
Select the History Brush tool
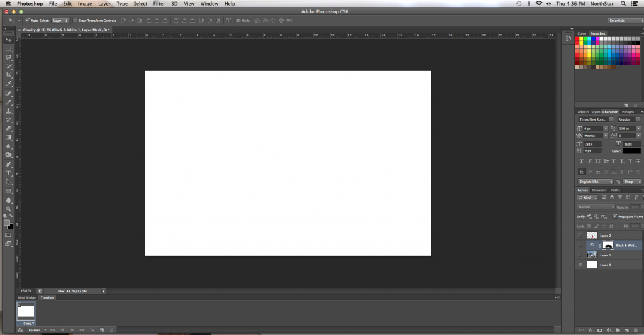point(8,120)
